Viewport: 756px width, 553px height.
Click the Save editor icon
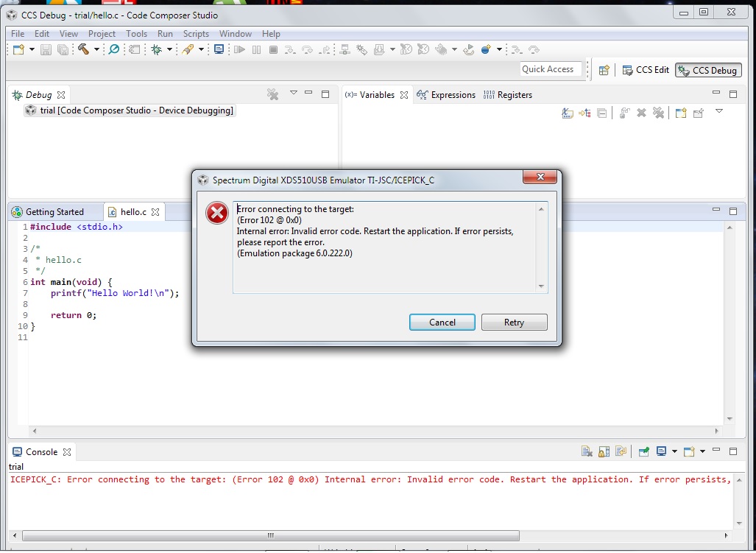pyautogui.click(x=44, y=49)
